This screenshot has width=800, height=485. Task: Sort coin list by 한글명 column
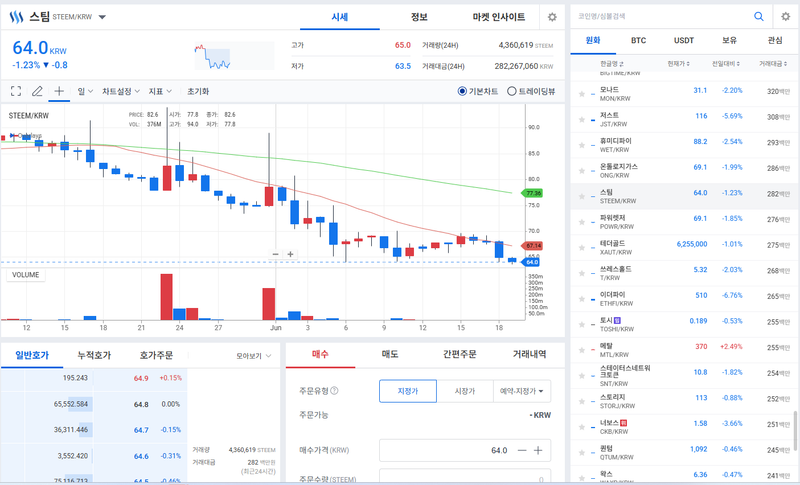(x=612, y=64)
